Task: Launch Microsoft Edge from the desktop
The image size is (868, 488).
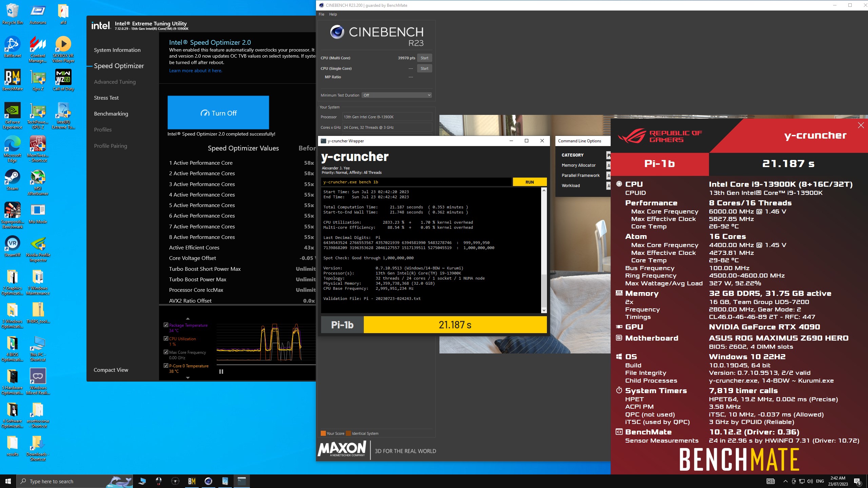Action: click(x=13, y=149)
